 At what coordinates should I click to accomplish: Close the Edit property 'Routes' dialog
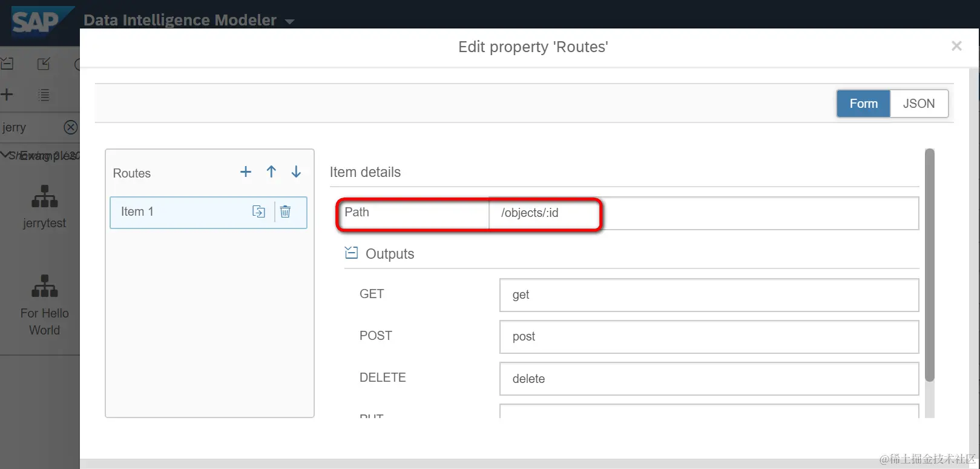pyautogui.click(x=956, y=46)
